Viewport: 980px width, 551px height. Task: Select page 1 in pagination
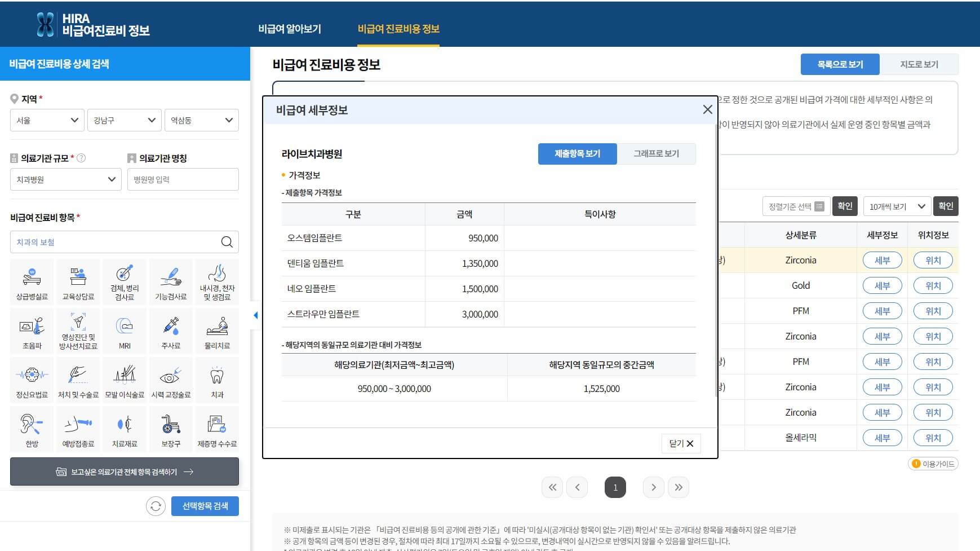pos(615,487)
